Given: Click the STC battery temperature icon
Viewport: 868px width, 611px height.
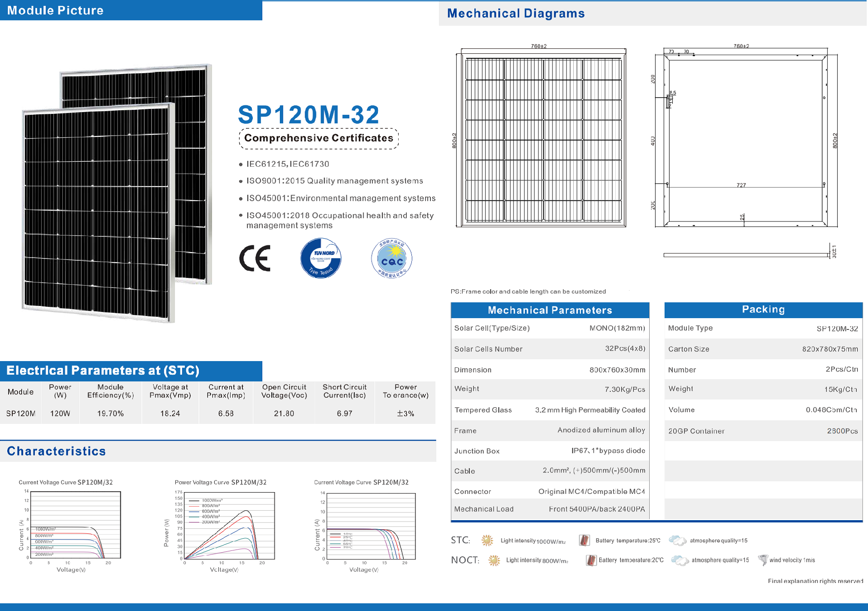Looking at the screenshot, I should pos(585,540).
